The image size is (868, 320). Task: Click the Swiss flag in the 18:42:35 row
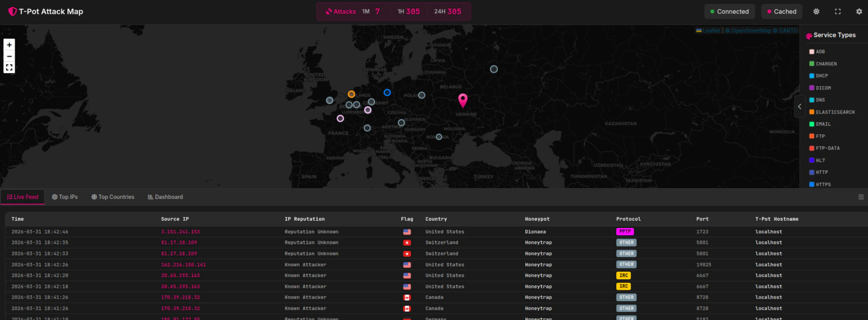pos(407,243)
